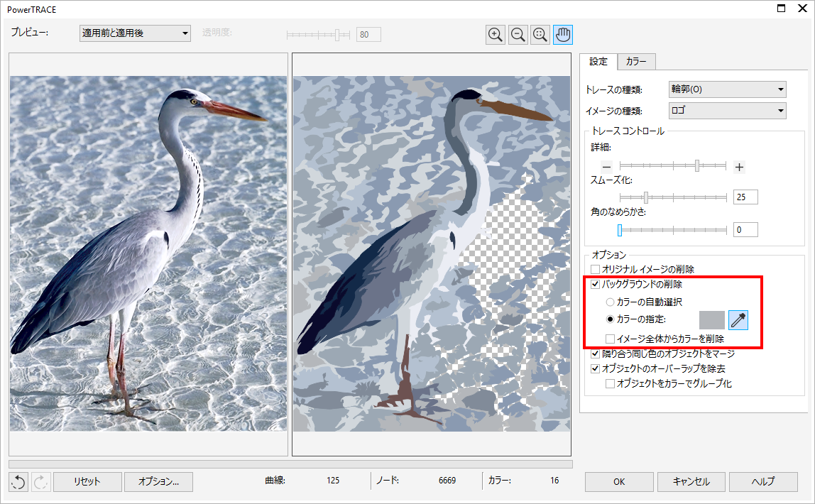Select カラーの指定 radio button
The image size is (815, 504).
click(x=611, y=319)
